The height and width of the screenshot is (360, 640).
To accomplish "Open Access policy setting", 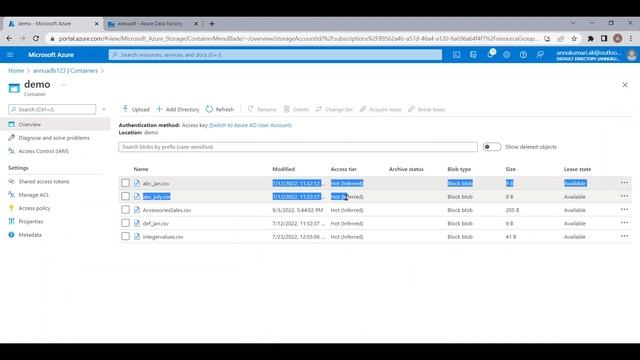I will pos(34,208).
